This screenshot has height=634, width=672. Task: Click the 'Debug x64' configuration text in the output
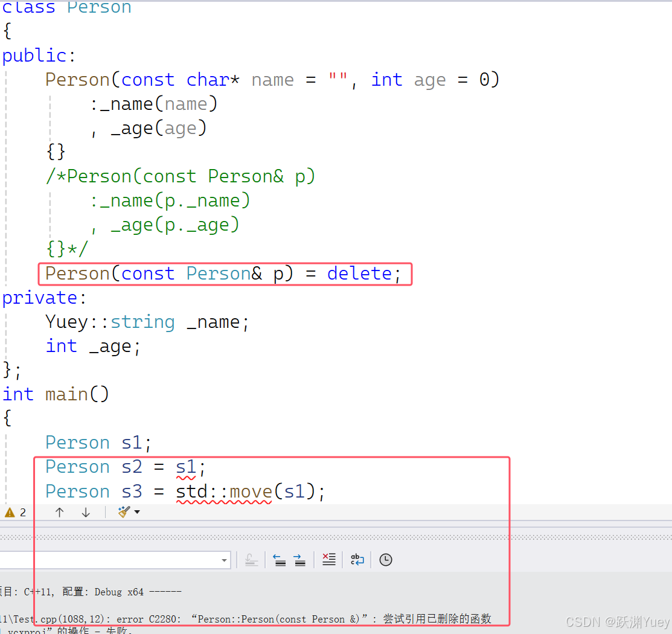[119, 592]
